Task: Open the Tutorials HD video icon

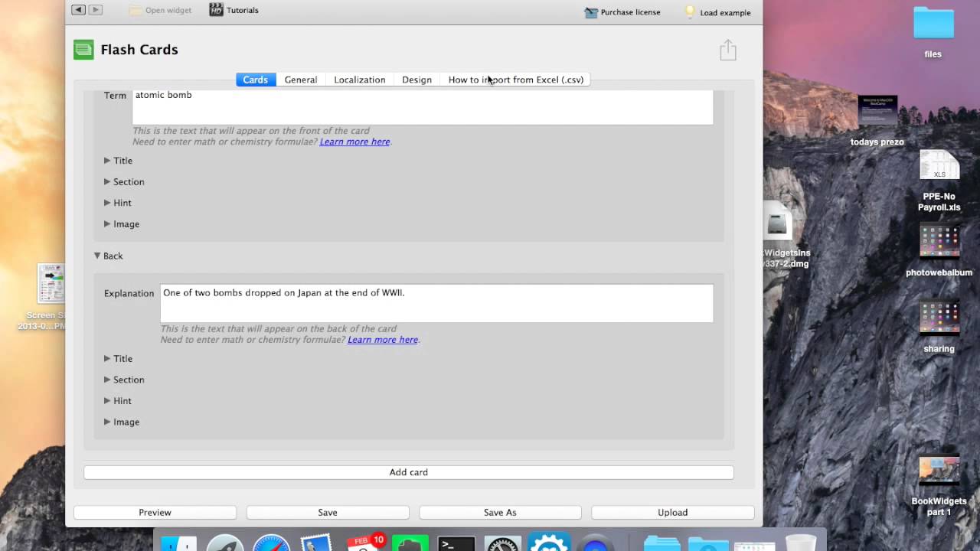Action: (x=217, y=10)
